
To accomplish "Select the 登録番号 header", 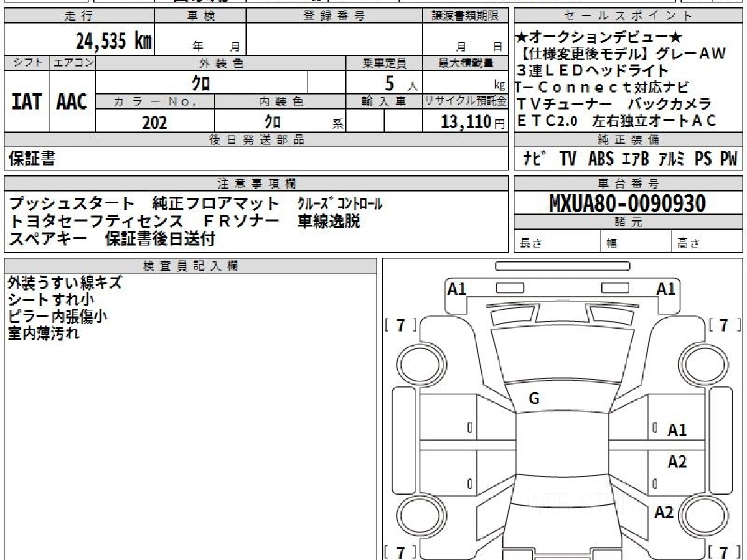I will coord(334,16).
